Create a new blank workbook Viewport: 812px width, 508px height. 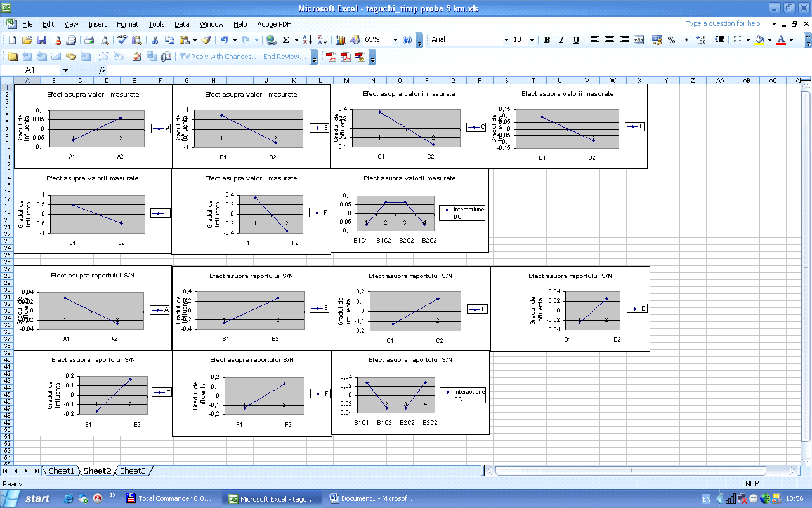pyautogui.click(x=12, y=40)
